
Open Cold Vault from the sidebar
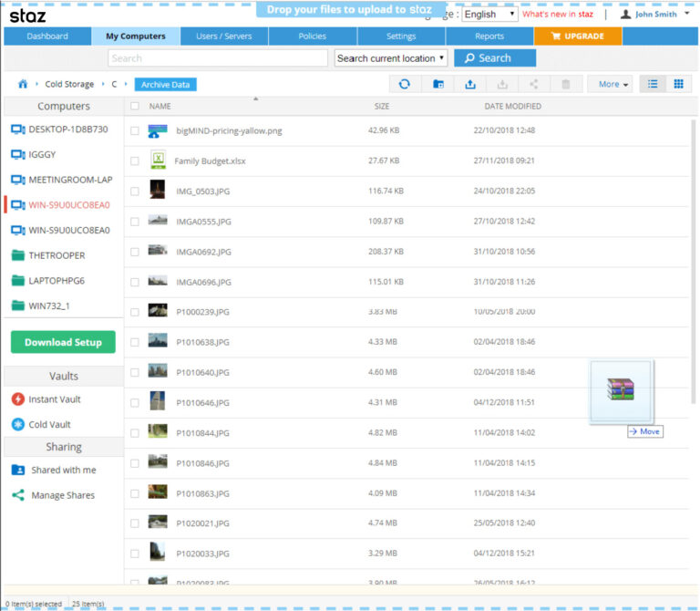49,425
